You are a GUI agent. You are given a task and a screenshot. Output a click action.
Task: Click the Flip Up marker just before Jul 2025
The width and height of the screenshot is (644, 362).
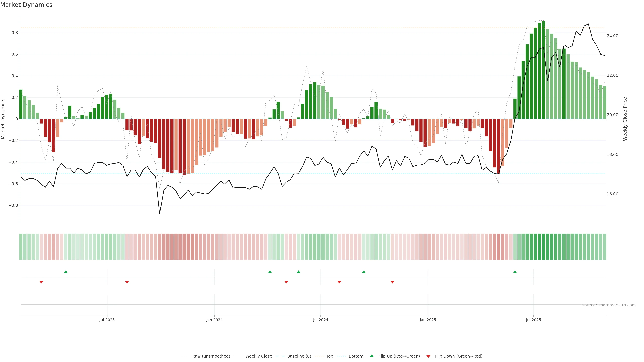click(515, 272)
